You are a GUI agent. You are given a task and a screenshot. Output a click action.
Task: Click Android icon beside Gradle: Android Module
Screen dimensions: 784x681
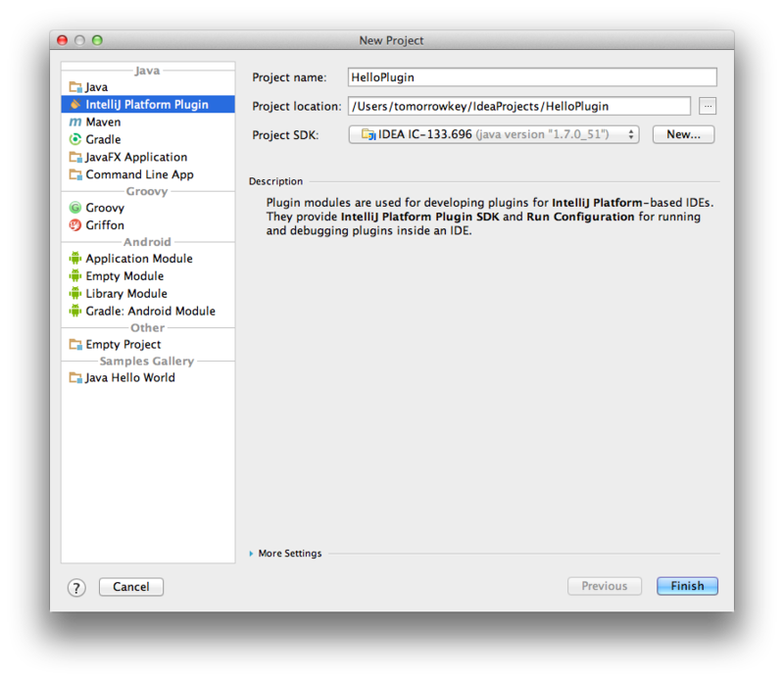click(x=75, y=311)
